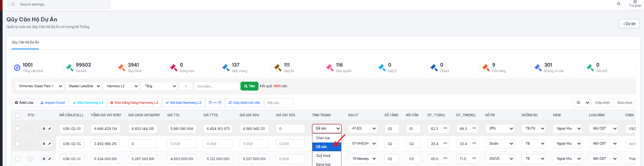Screen dimensions: 644x166
Task: Open the Masteri LakeSide dropdown
Action: [83, 86]
